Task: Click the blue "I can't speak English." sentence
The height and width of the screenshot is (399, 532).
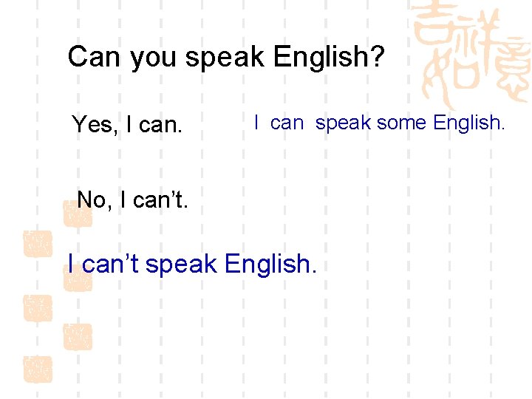Action: (x=192, y=265)
